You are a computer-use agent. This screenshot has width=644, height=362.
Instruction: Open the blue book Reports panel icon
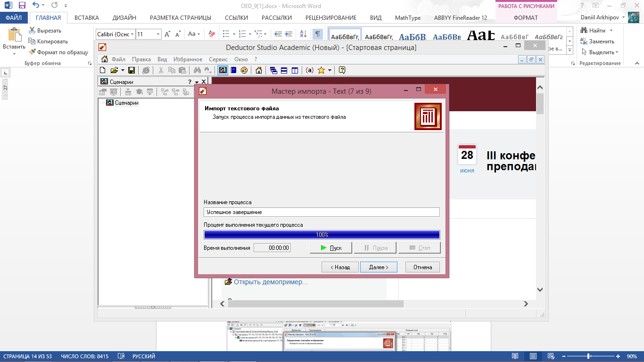233,70
